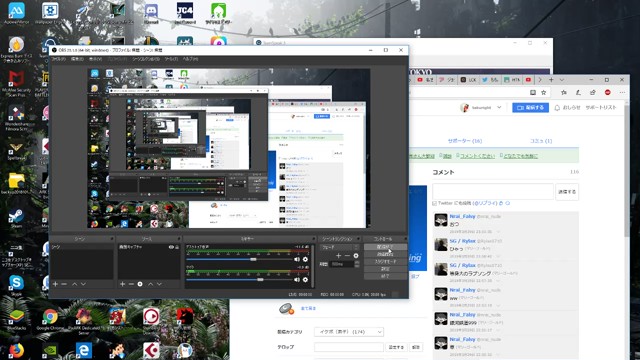This screenshot has height=360, width=640.
Task: Move scene up in OBS Scenes panel
Action: (74, 284)
